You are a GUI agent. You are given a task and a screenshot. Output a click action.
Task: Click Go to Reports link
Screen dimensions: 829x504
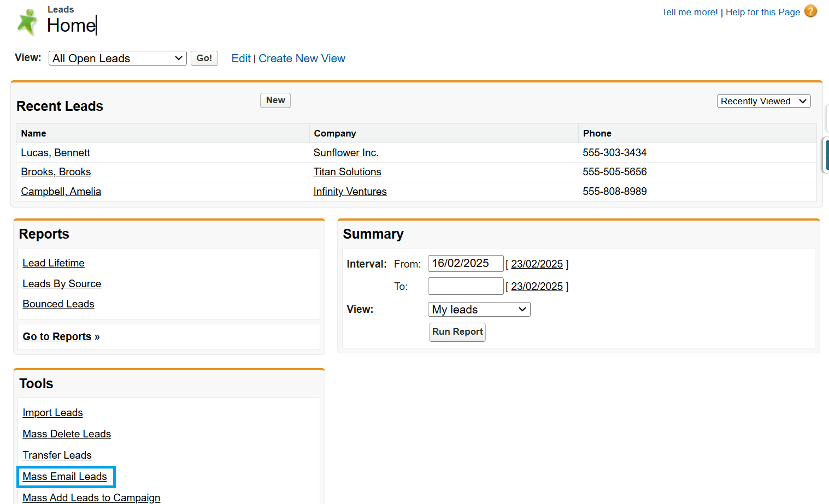click(x=57, y=337)
